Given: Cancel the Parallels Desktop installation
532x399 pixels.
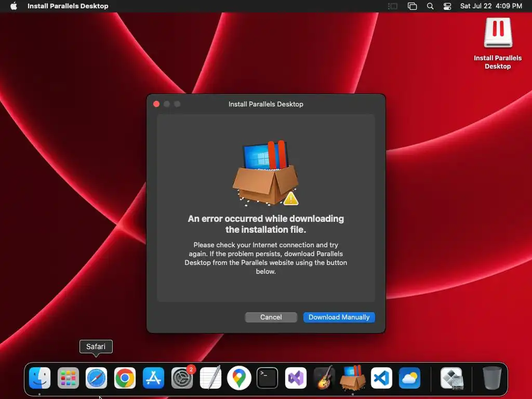Looking at the screenshot, I should [271, 317].
